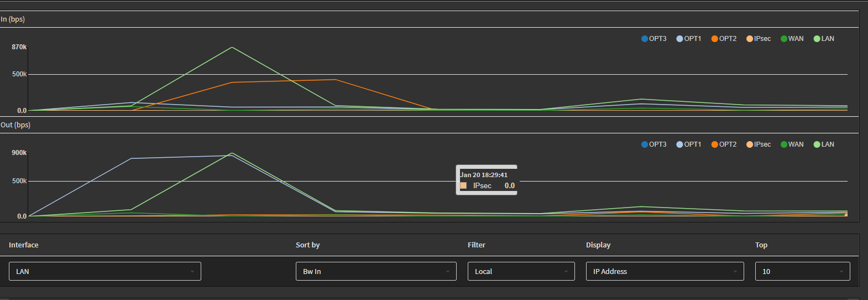Toggle OPT1 series in Out graph legend
This screenshot has width=868, height=300.
[688, 144]
